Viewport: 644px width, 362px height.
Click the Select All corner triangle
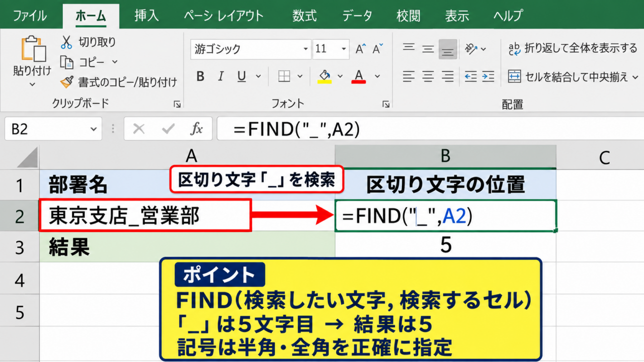click(x=27, y=157)
